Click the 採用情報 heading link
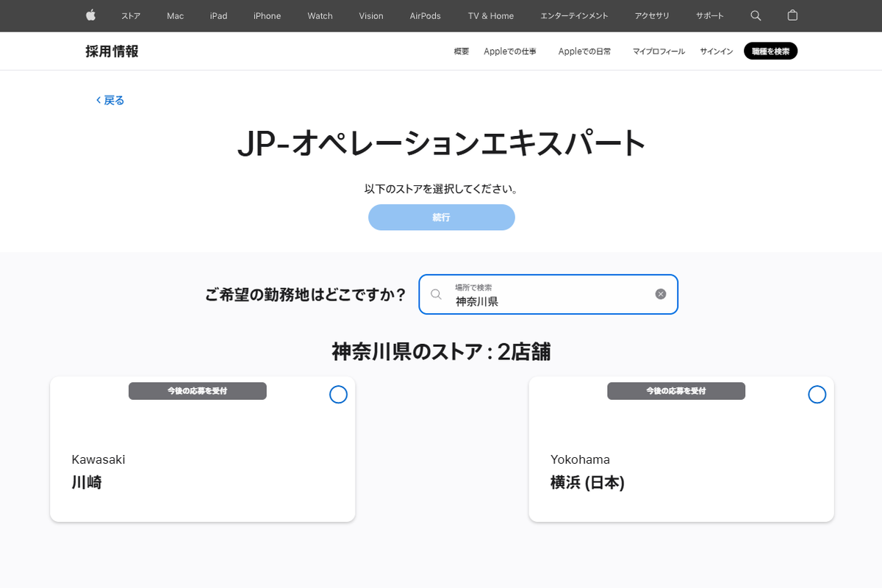882x588 pixels. pos(112,51)
